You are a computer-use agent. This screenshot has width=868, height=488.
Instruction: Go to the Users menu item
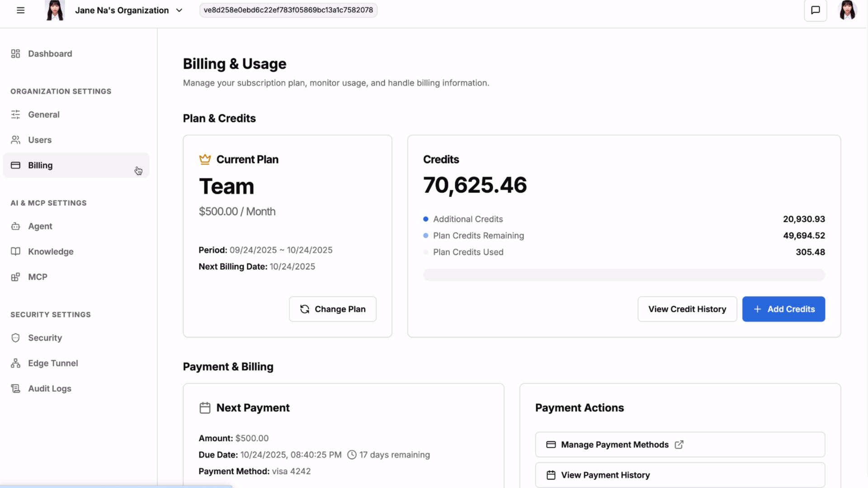pyautogui.click(x=40, y=140)
